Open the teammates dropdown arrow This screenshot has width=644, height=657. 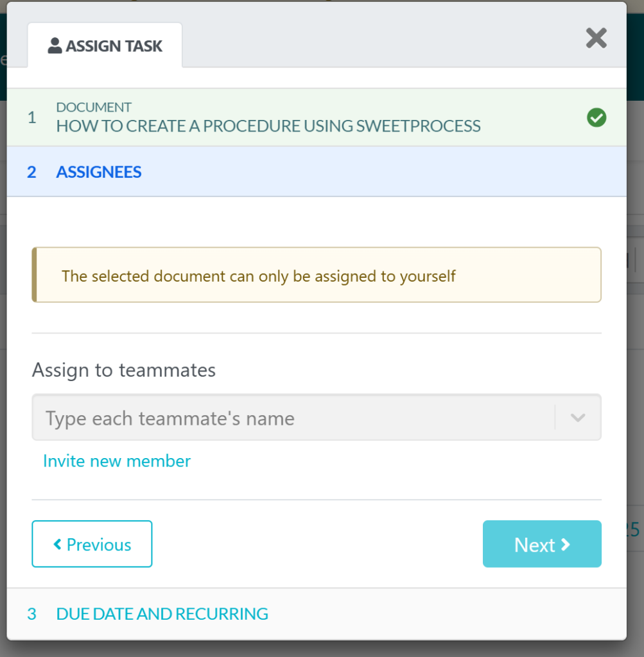click(578, 418)
